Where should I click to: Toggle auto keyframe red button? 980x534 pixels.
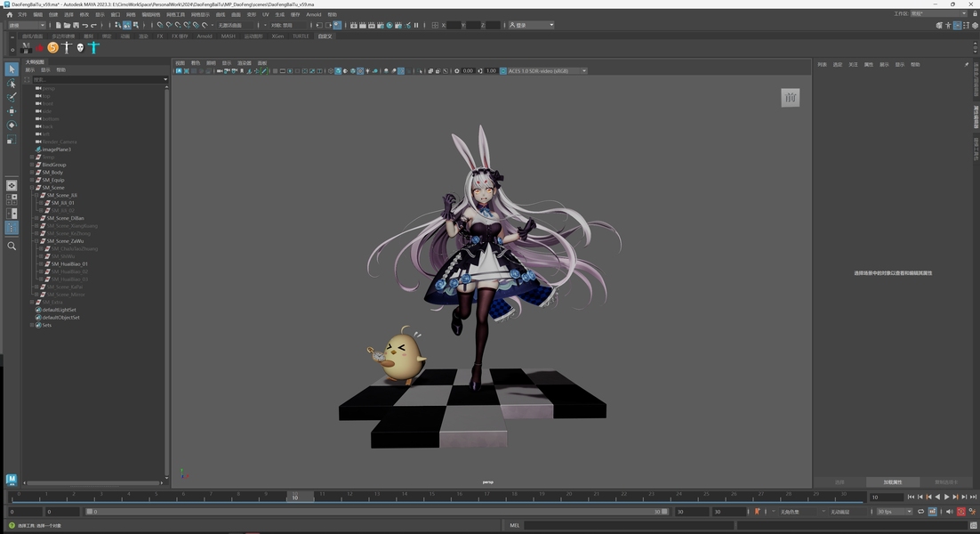(961, 512)
